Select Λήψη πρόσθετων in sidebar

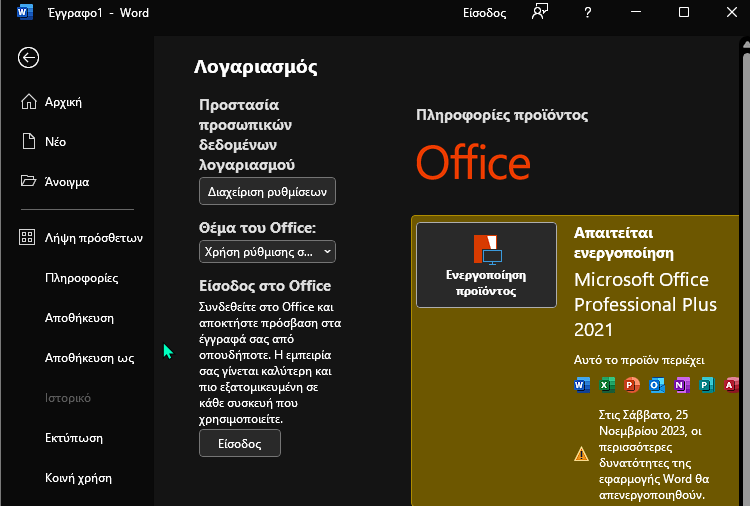tap(92, 238)
